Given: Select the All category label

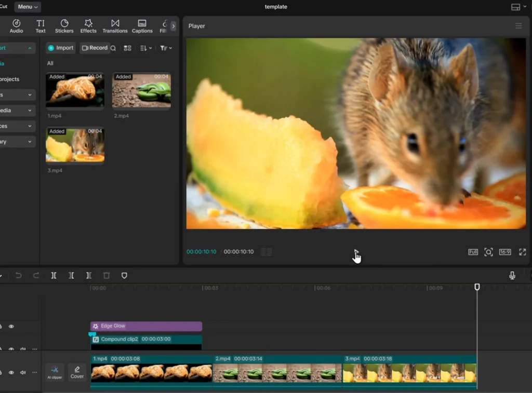Looking at the screenshot, I should tap(50, 63).
